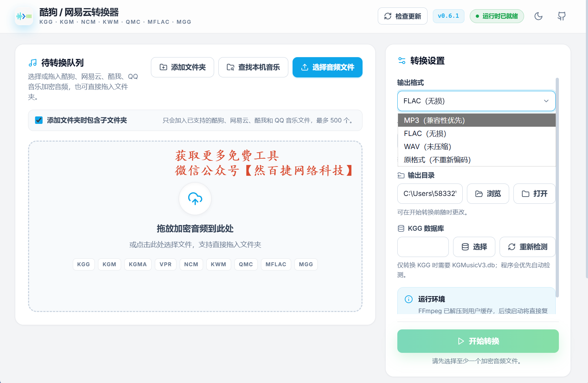This screenshot has height=383, width=588.
Task: Click the cloud upload icon in the drop zone
Action: tap(195, 198)
